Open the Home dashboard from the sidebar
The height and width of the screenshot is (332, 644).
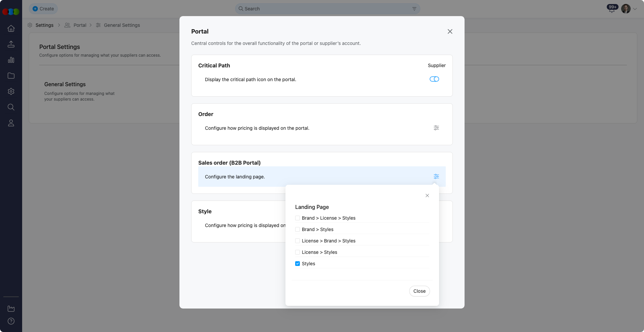11,29
